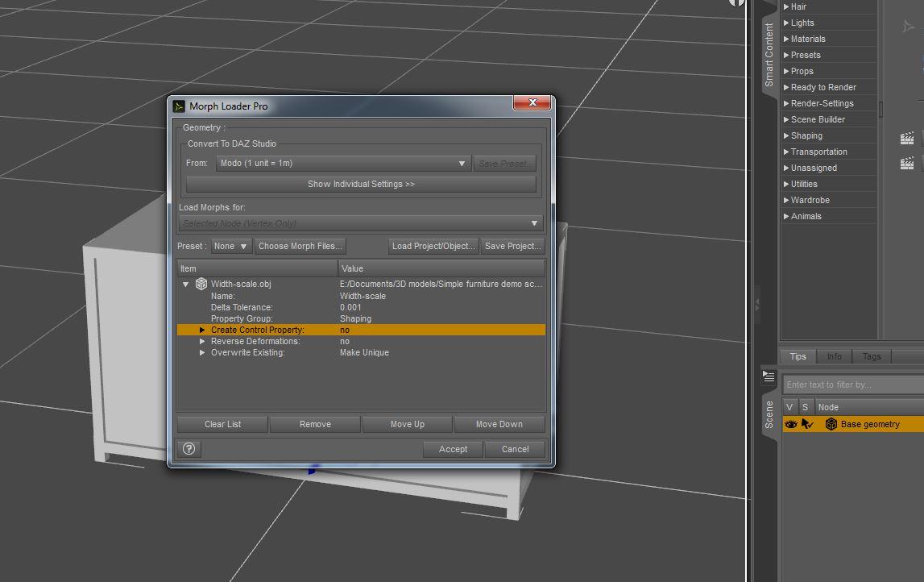Click the Item column header
This screenshot has height=582, width=924.
click(x=257, y=268)
